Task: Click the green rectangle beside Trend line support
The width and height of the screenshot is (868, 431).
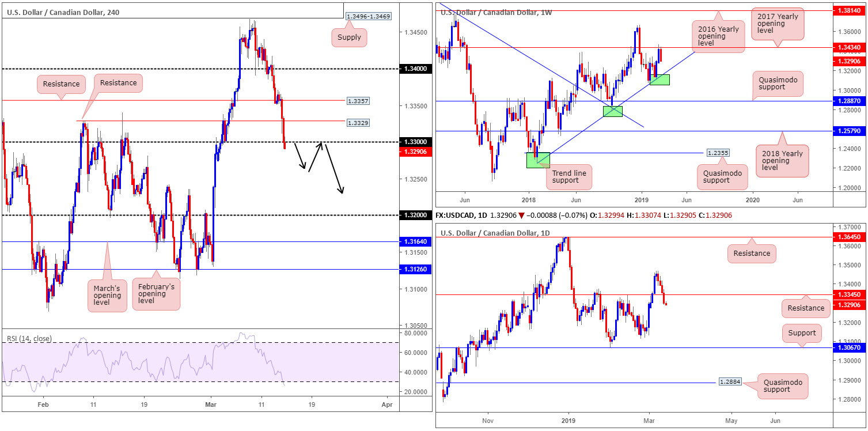Action: 539,160
